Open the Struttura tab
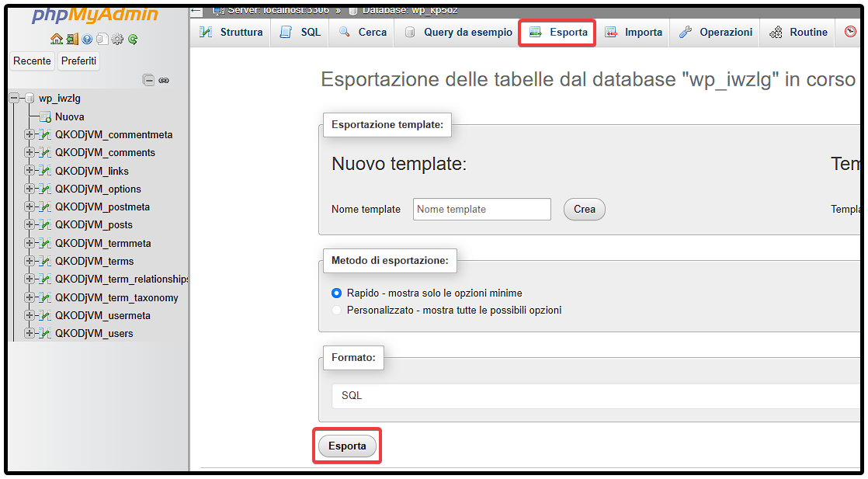 (231, 32)
